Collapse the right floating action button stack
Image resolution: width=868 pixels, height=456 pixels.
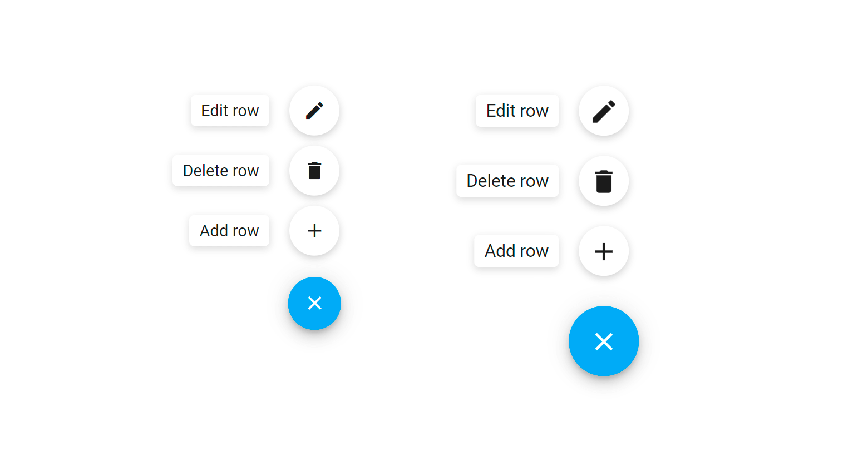click(x=604, y=341)
